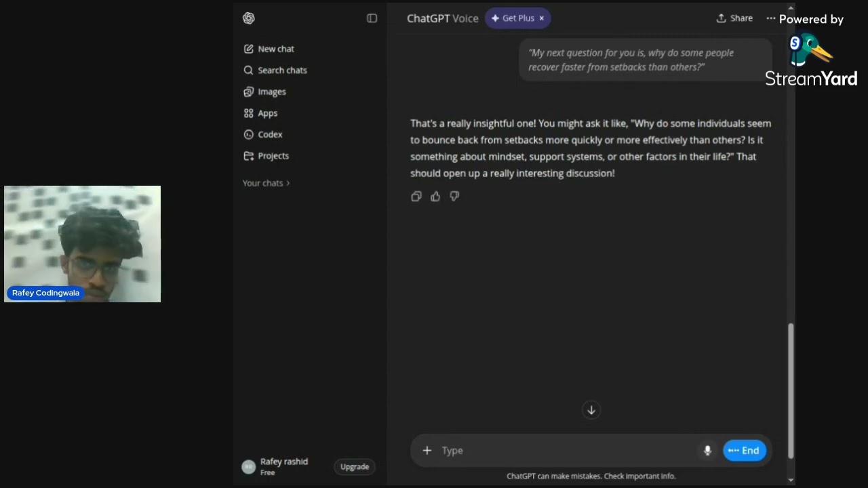Give the response a thumbs up

coord(435,197)
